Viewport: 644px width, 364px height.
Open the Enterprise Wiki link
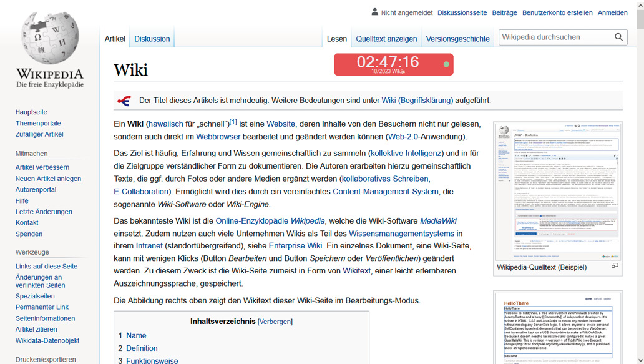[x=295, y=246]
